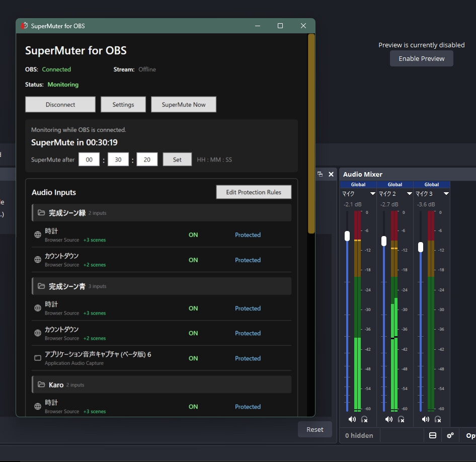The height and width of the screenshot is (462, 476).
Task: Click the SuperMuter window vertical scrollbar
Action: (x=311, y=133)
